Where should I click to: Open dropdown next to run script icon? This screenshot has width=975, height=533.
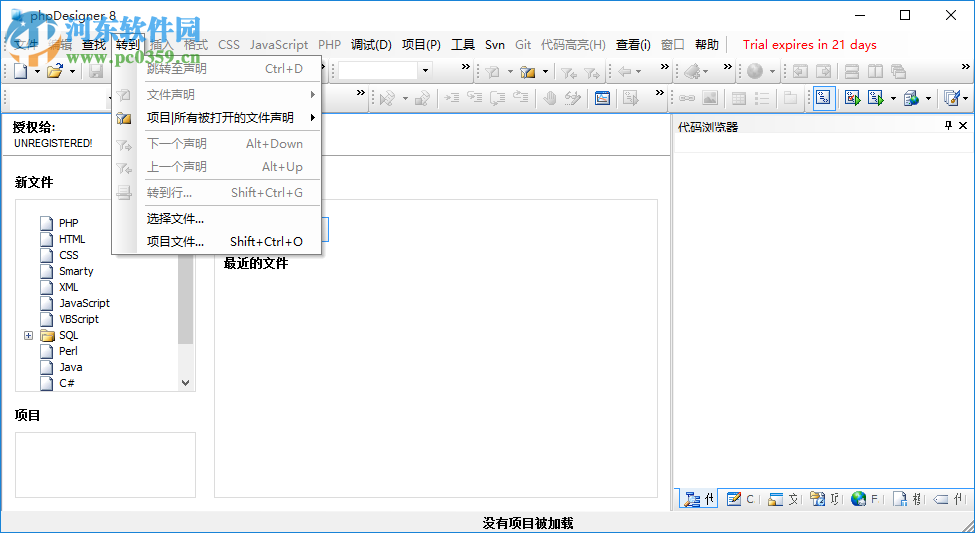pos(893,98)
